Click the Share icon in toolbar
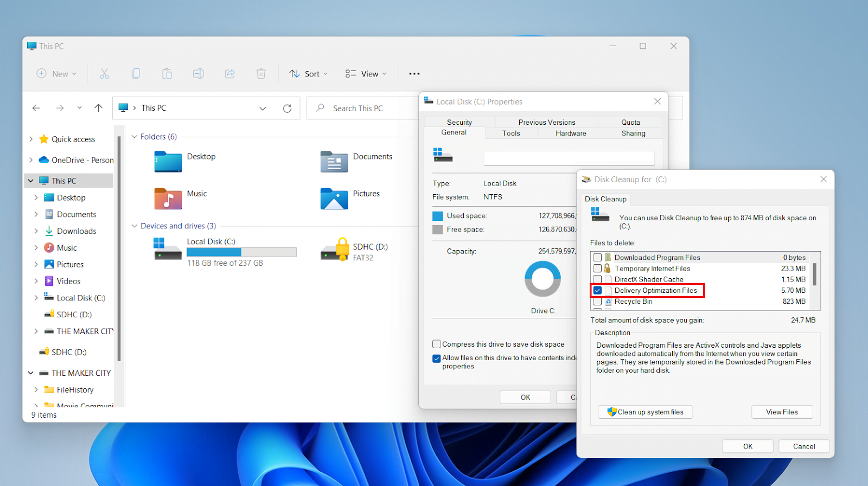The width and height of the screenshot is (868, 486). 230,74
